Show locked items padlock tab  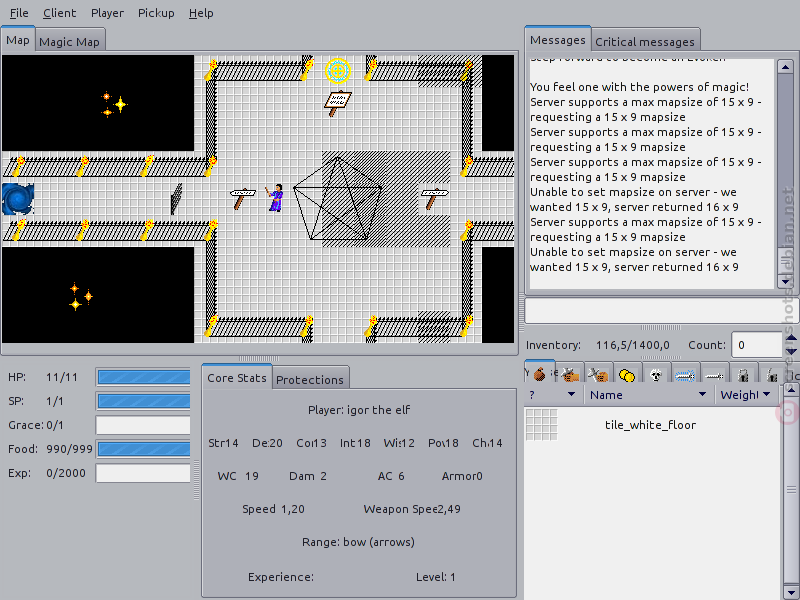coord(743,376)
